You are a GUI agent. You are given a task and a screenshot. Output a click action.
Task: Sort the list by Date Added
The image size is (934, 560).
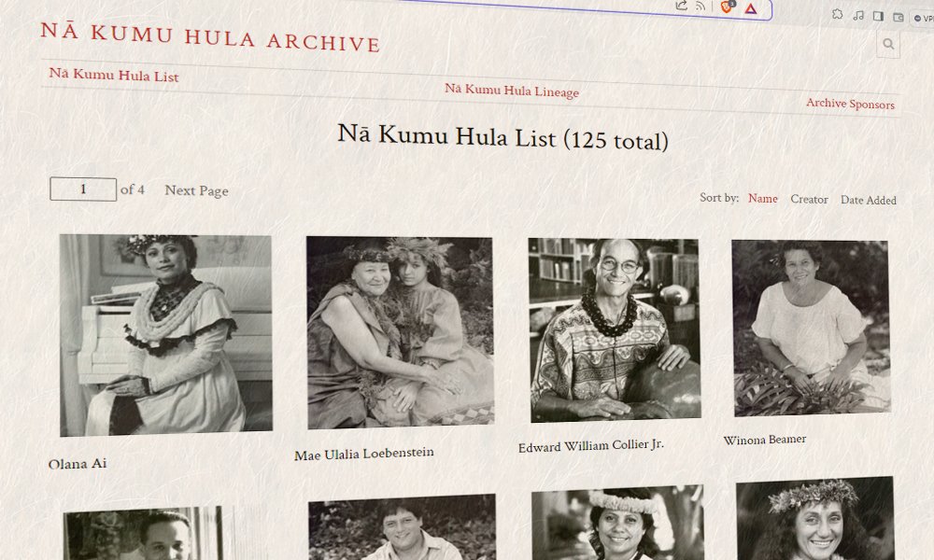[869, 201]
